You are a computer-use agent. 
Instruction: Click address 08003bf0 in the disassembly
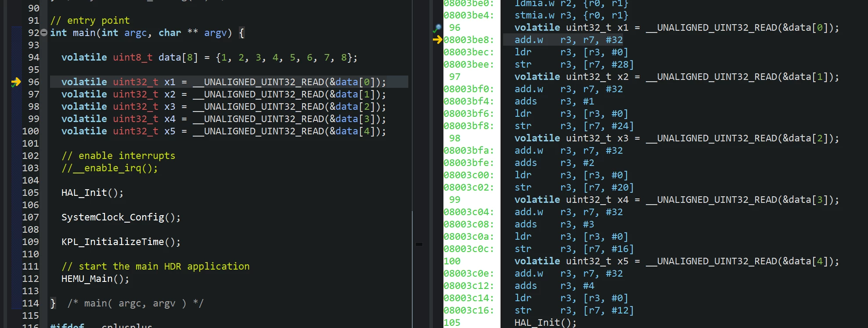[468, 89]
